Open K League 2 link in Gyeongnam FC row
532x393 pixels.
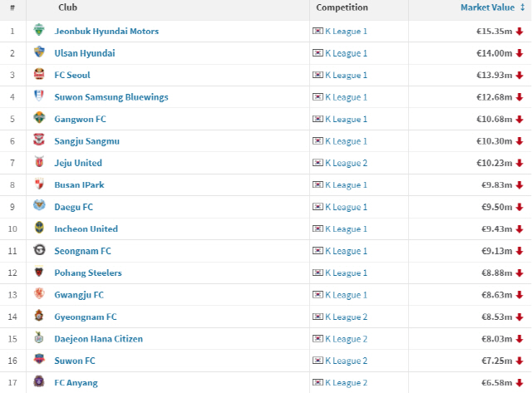point(346,317)
